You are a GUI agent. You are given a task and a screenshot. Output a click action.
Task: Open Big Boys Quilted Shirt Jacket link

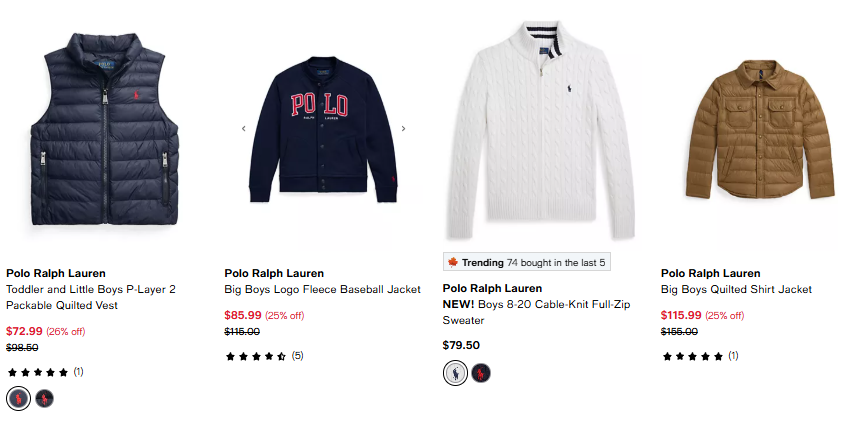pyautogui.click(x=736, y=289)
